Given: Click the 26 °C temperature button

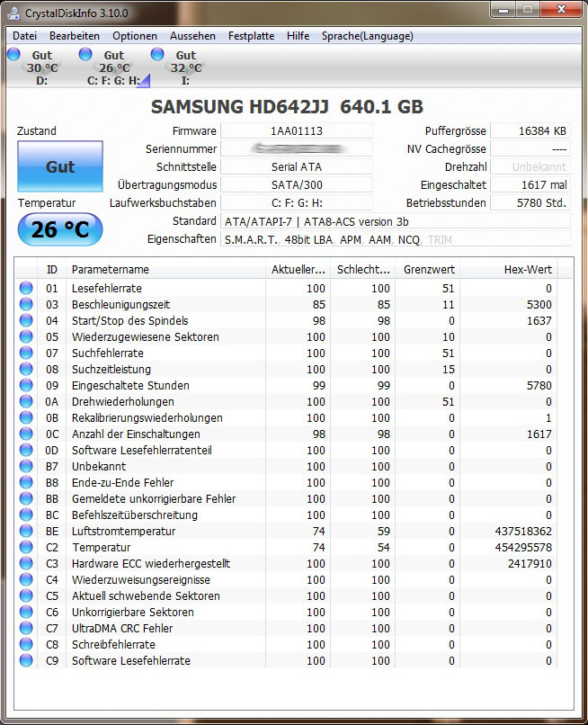Looking at the screenshot, I should coord(60,229).
